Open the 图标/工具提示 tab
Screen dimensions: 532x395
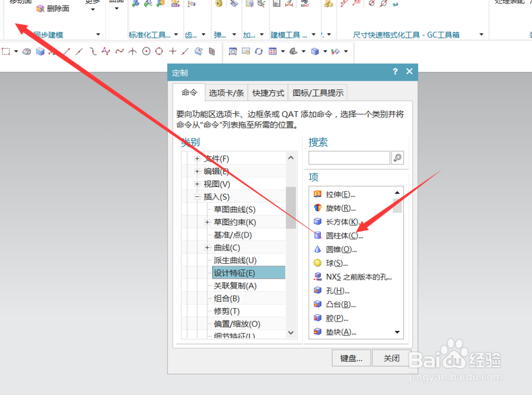pyautogui.click(x=318, y=93)
